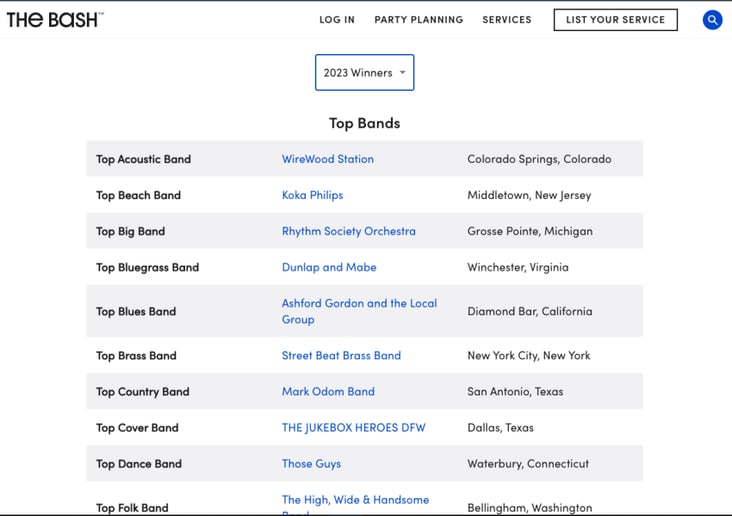Expand the 2023 Winners dropdown
This screenshot has height=516, width=732.
(x=364, y=72)
